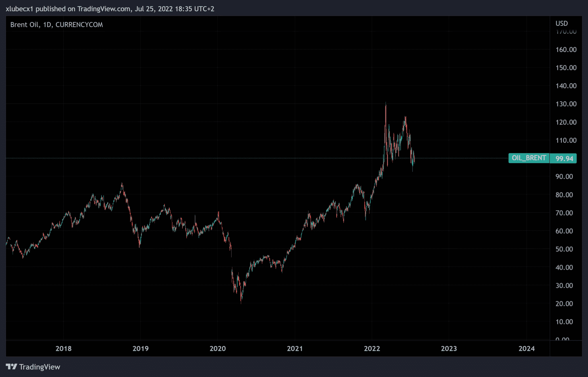Click the 2018 time axis label
Viewport: 588px width, 377px height.
[x=63, y=349]
